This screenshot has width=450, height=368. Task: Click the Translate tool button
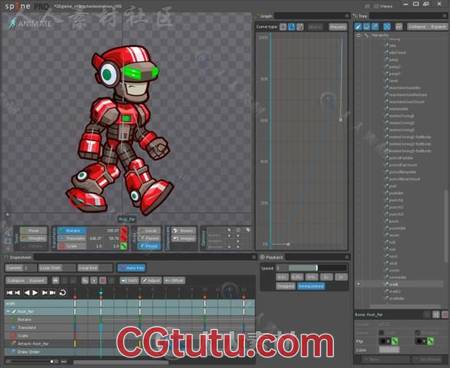click(72, 238)
